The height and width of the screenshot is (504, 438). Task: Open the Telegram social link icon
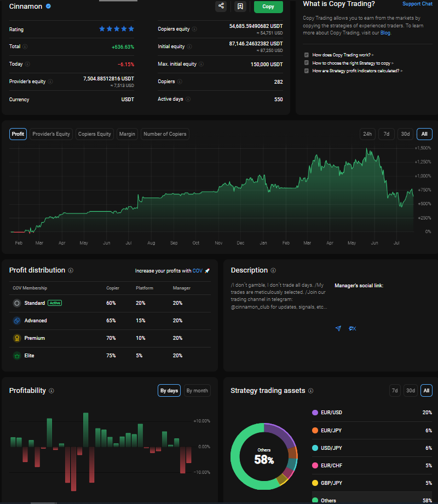[x=338, y=328]
